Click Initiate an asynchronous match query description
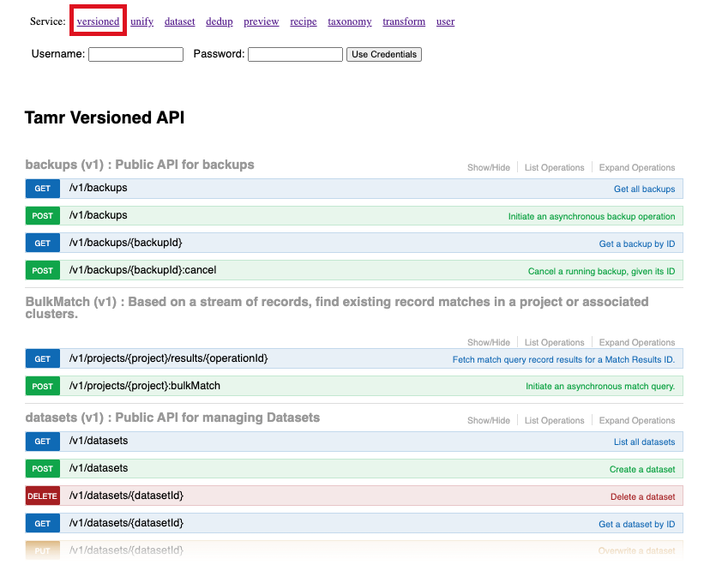This screenshot has width=728, height=565. coord(600,387)
